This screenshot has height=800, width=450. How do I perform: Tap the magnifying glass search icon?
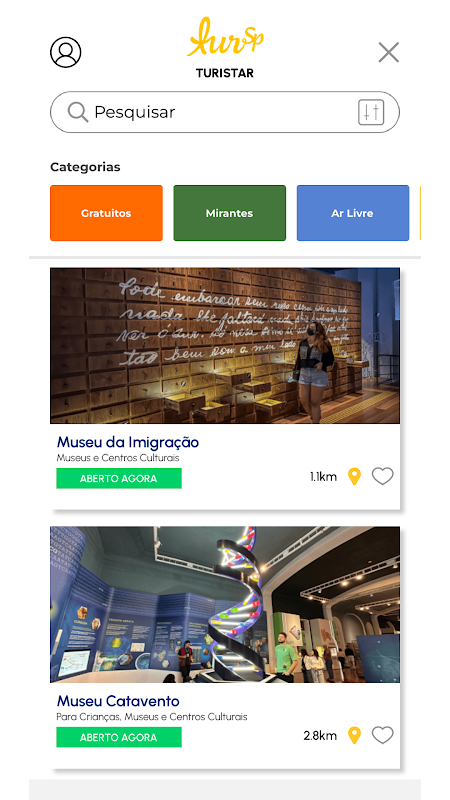pos(78,112)
